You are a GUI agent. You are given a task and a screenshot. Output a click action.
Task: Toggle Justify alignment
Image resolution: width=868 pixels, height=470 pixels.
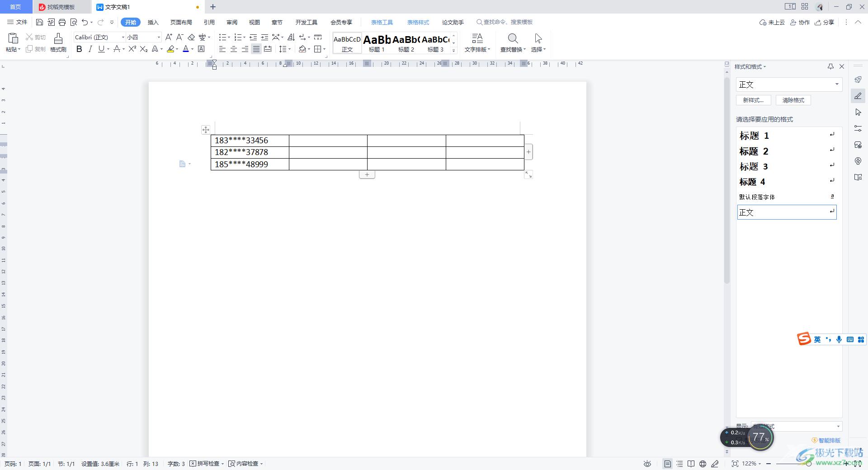(256, 49)
